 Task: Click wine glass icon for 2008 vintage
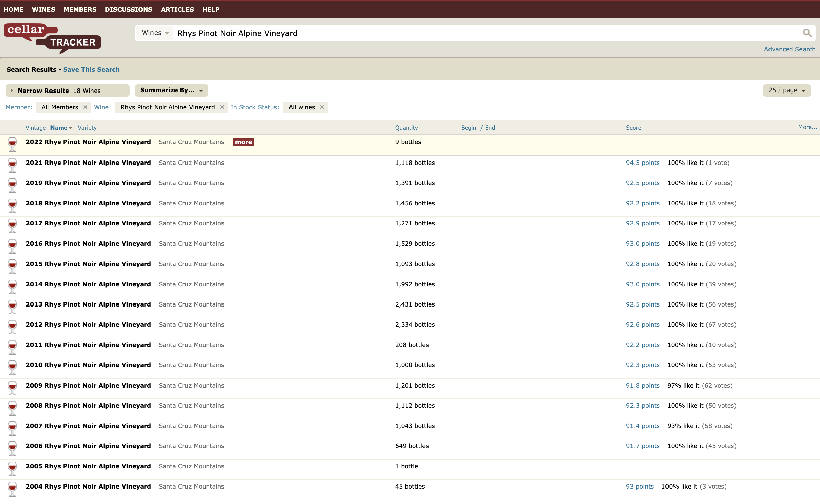point(12,408)
